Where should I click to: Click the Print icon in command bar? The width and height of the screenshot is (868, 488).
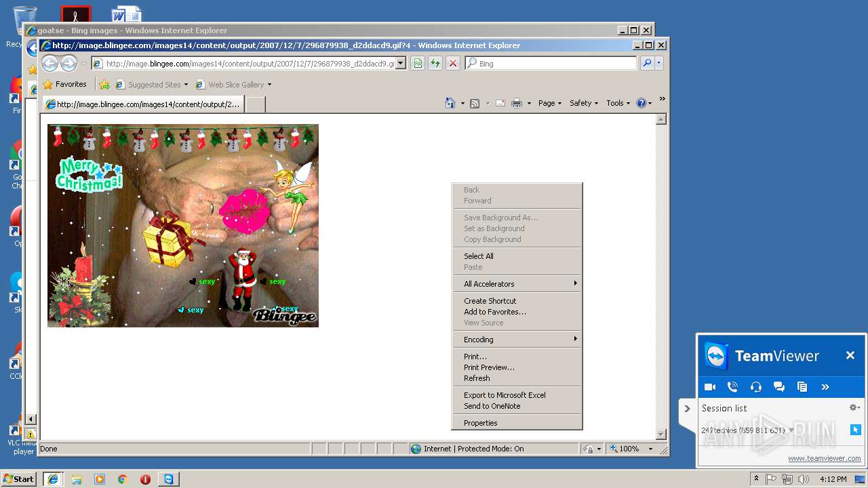pos(516,103)
